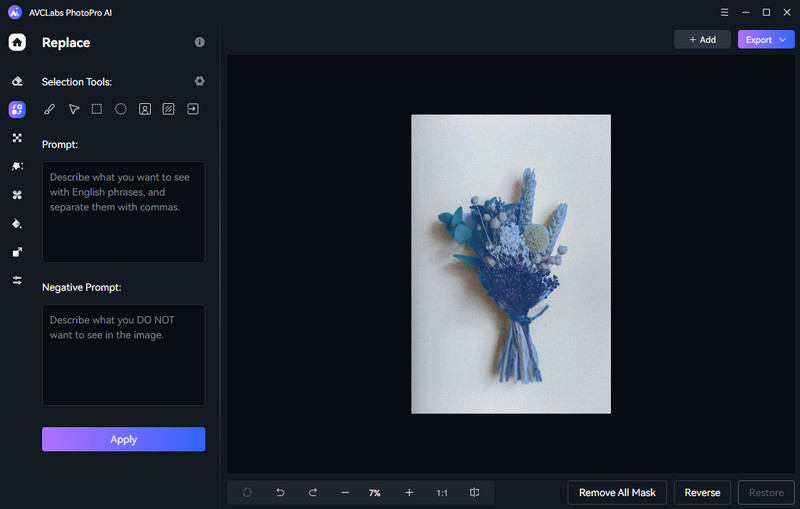This screenshot has width=800, height=509.
Task: Open Selection Tools settings gear
Action: coord(199,81)
